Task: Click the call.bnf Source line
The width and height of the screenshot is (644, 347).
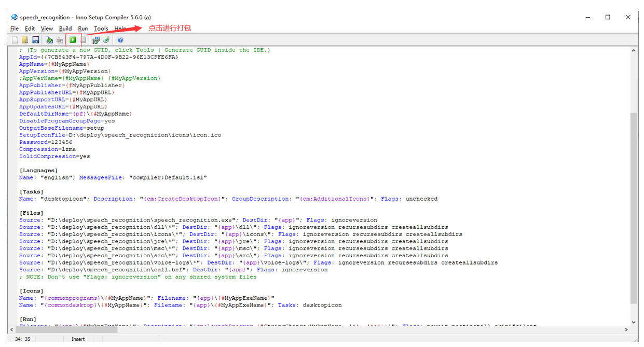Action: (x=173, y=270)
